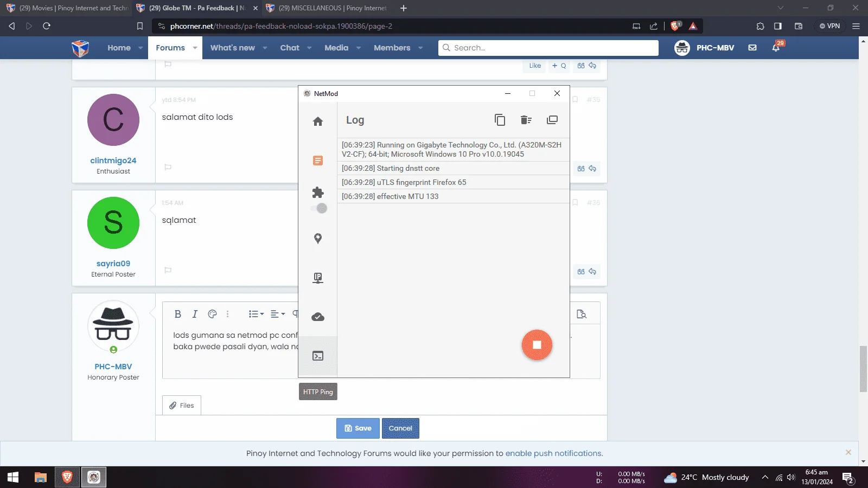The height and width of the screenshot is (488, 868).
Task: Toggle the plugin switch in NetMod sidebar
Action: click(x=320, y=208)
